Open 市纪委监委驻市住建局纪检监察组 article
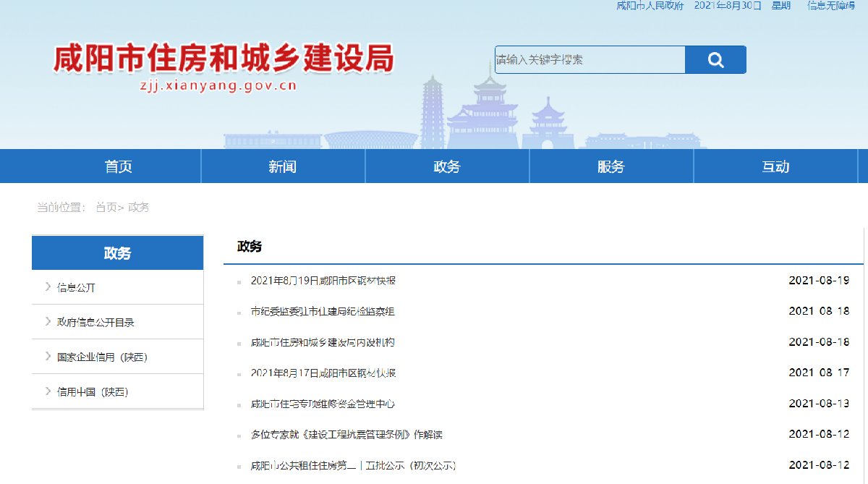Screen dimensions: 868x484 tap(323, 312)
